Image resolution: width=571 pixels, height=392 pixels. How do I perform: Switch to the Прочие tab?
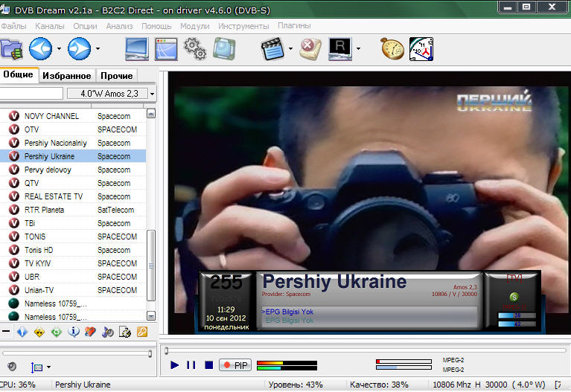117,76
